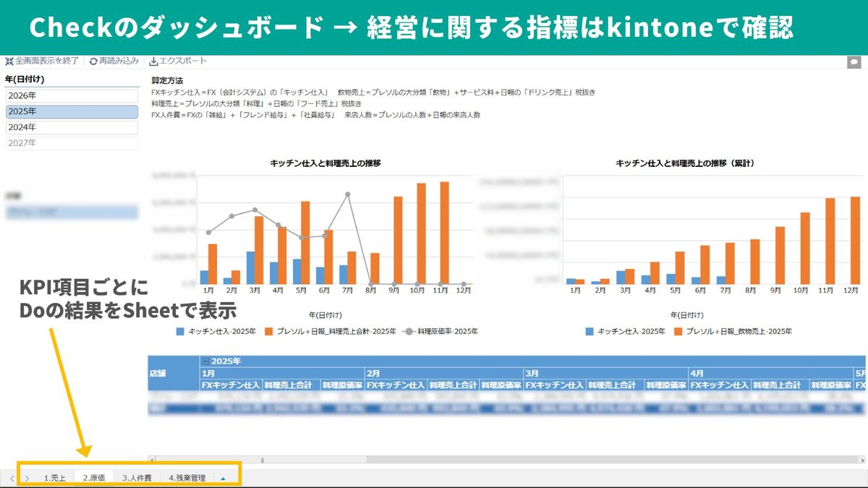Click the reload icon (再読み込み)
868x488 pixels.
tap(93, 61)
